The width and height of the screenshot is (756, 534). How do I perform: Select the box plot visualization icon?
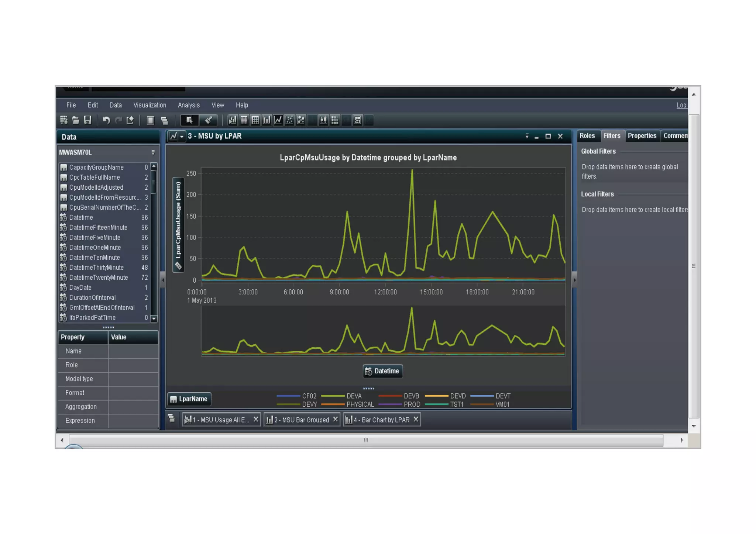pyautogui.click(x=323, y=120)
